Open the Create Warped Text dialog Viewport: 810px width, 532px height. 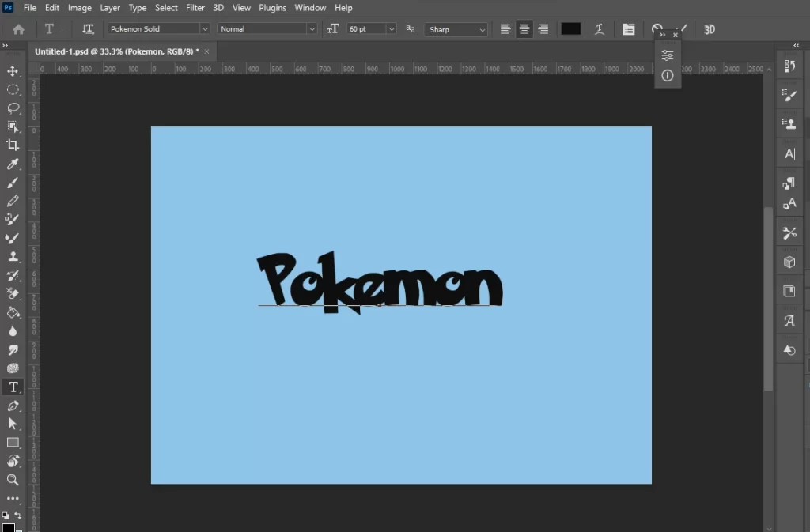point(600,28)
